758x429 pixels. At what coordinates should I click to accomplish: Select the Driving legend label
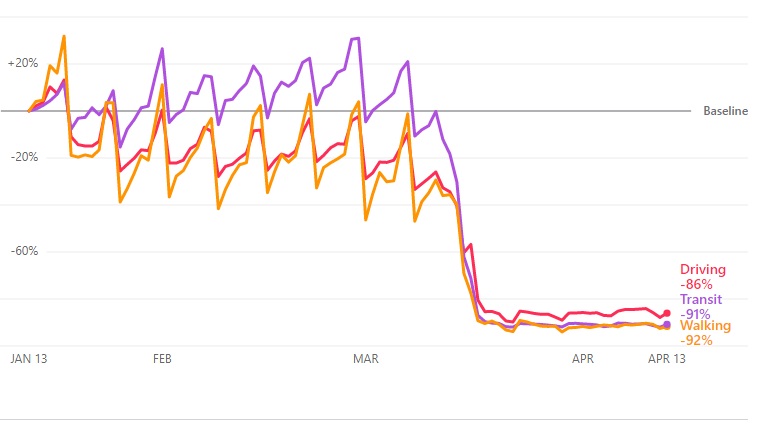point(703,269)
